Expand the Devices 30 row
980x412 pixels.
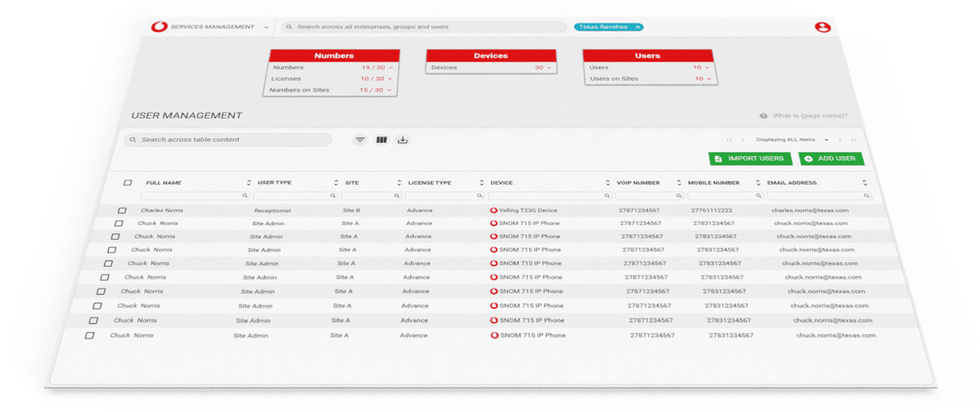click(x=549, y=67)
